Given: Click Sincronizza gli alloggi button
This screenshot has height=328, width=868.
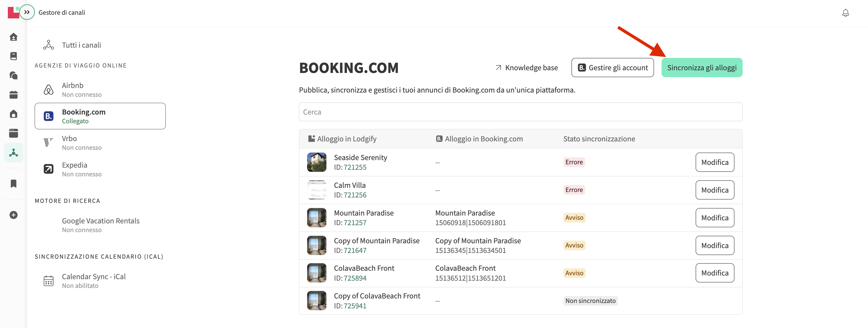Looking at the screenshot, I should [702, 68].
